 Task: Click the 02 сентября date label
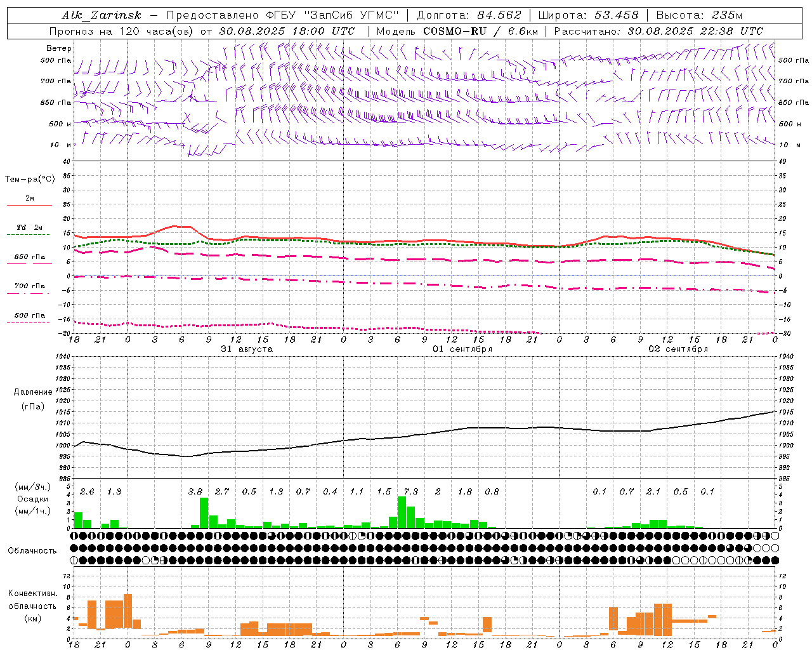click(x=678, y=349)
